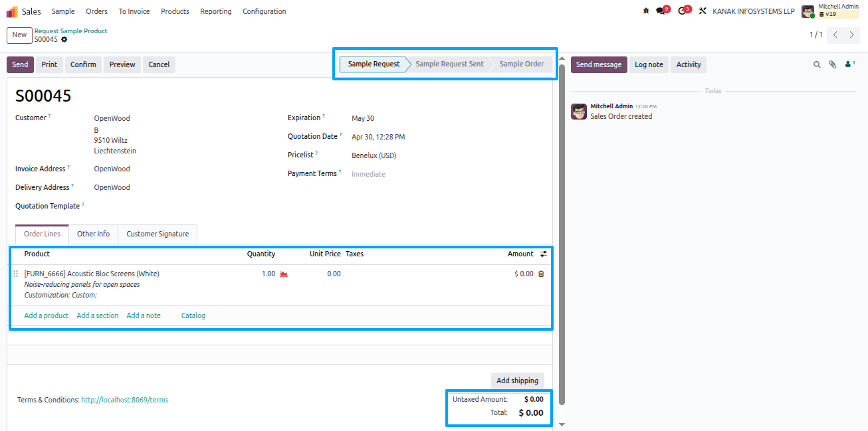
Task: Open the forecast chart icon beside quantity
Action: 284,274
